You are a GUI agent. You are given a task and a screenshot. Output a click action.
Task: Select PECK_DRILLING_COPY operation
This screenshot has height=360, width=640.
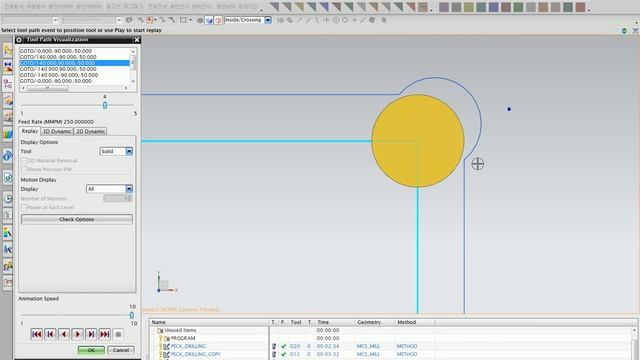tap(196, 354)
